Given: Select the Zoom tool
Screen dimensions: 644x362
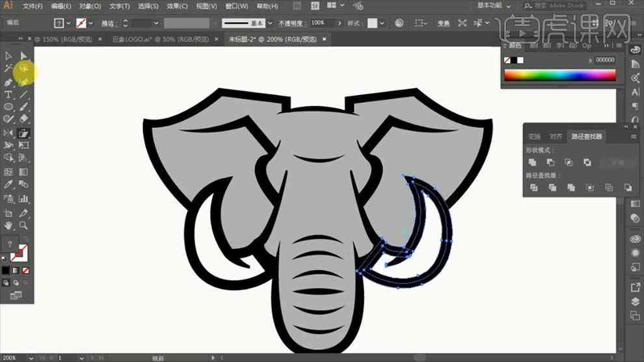Looking at the screenshot, I should pos(23,226).
